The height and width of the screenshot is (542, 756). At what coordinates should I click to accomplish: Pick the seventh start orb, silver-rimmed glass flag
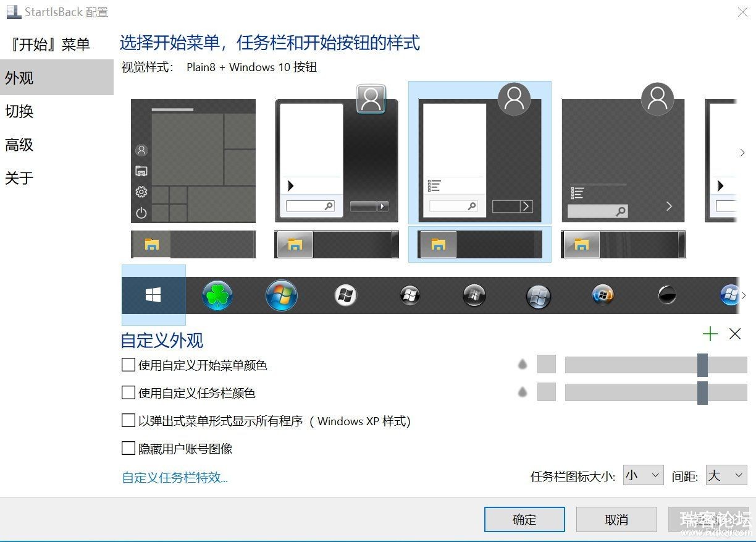(538, 296)
